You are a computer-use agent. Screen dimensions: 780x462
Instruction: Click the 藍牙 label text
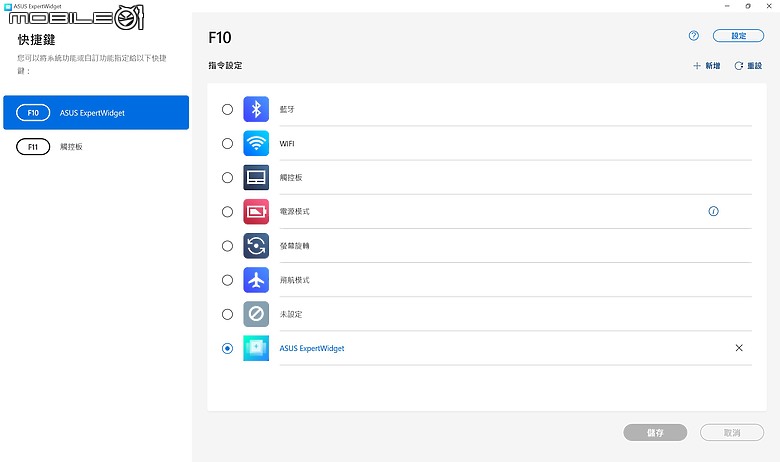[287, 109]
